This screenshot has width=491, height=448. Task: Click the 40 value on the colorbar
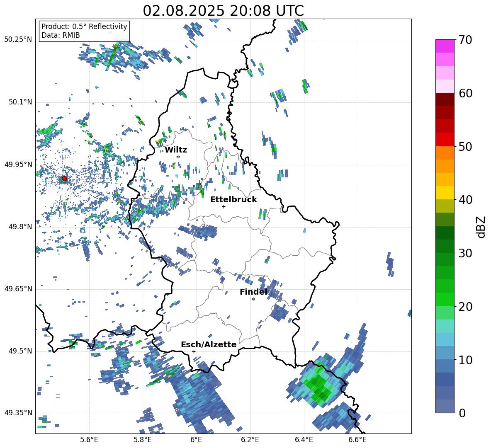[x=465, y=200]
